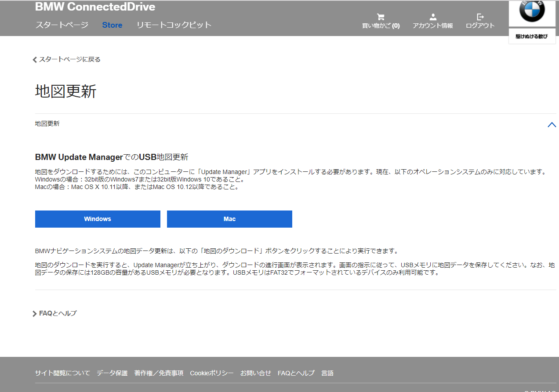Click the 買い物かご (0) label
Viewport: 559px width, 392px height.
[381, 26]
